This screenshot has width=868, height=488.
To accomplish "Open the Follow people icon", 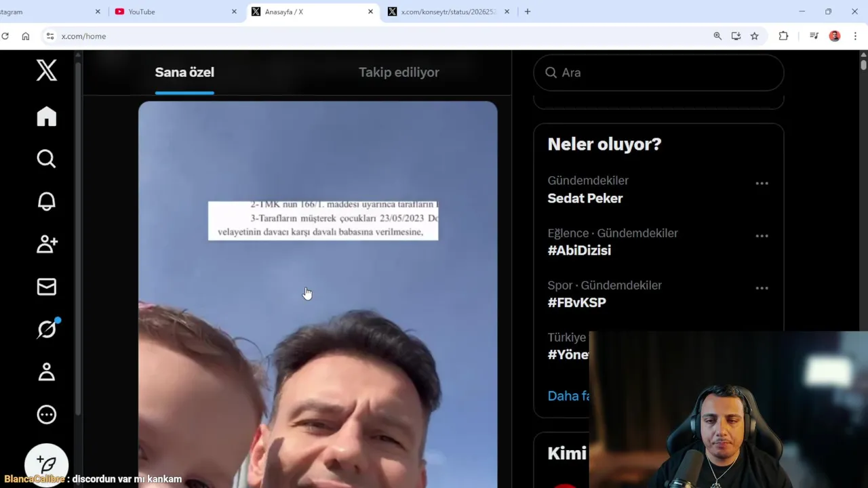I will pos(47,244).
